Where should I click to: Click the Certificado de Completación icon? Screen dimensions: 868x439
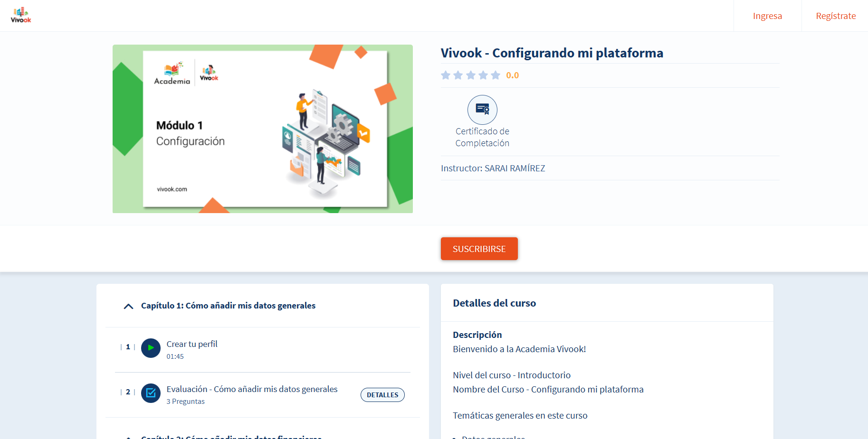[482, 110]
